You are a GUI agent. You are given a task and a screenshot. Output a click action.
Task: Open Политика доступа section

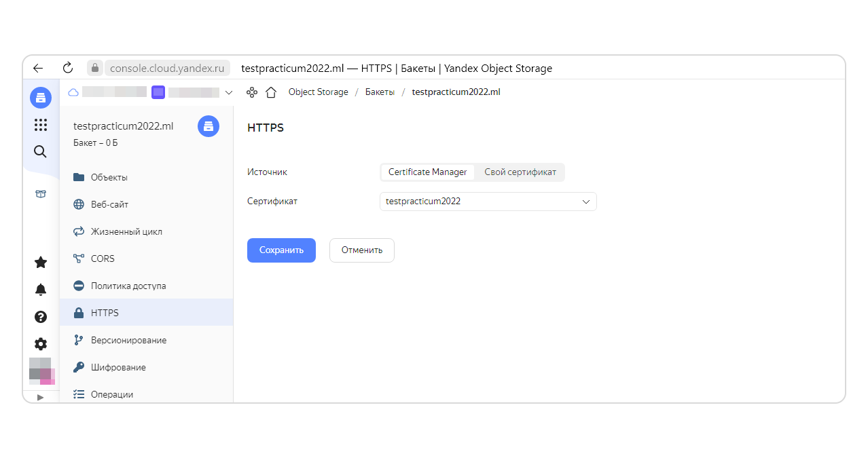(x=146, y=286)
